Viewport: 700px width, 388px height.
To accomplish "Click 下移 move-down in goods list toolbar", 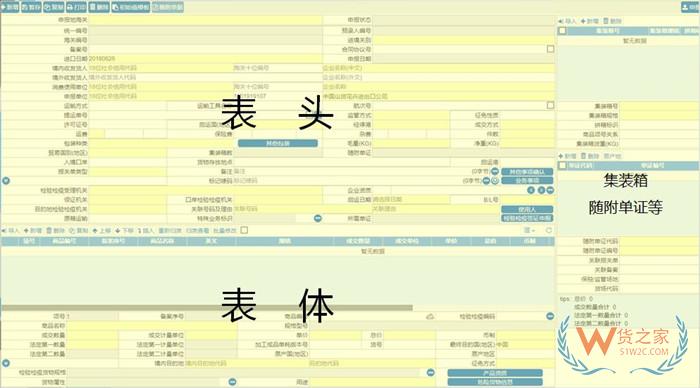I will [x=124, y=231].
